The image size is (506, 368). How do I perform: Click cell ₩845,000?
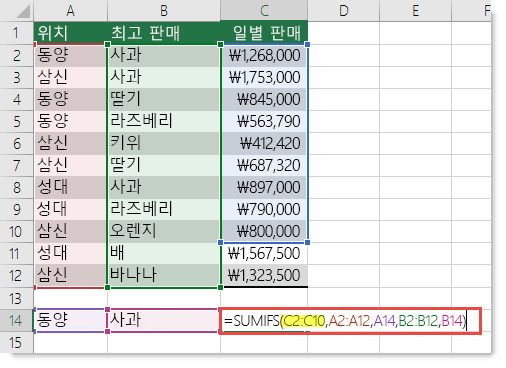(264, 99)
